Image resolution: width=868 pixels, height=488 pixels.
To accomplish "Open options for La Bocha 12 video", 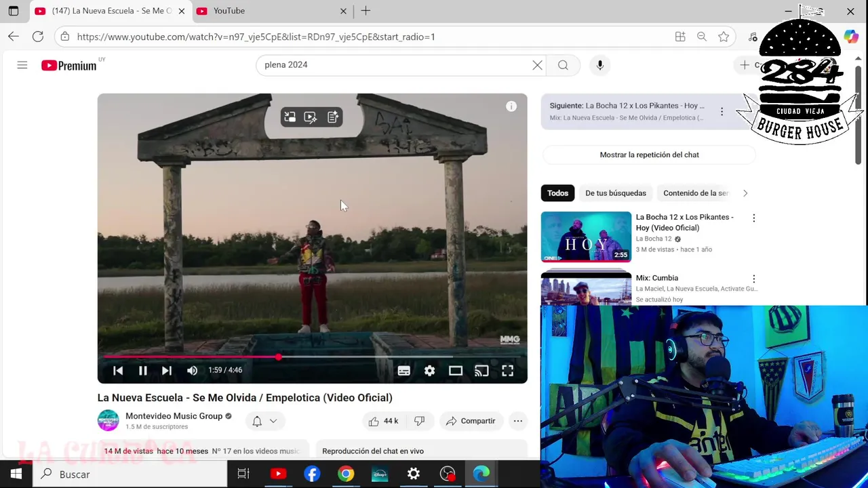I will point(753,218).
